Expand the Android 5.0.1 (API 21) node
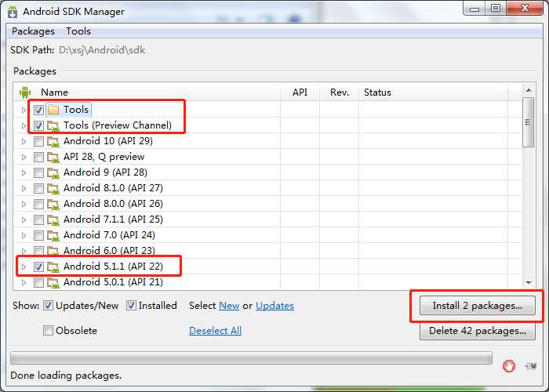The width and height of the screenshot is (549, 392). click(24, 282)
